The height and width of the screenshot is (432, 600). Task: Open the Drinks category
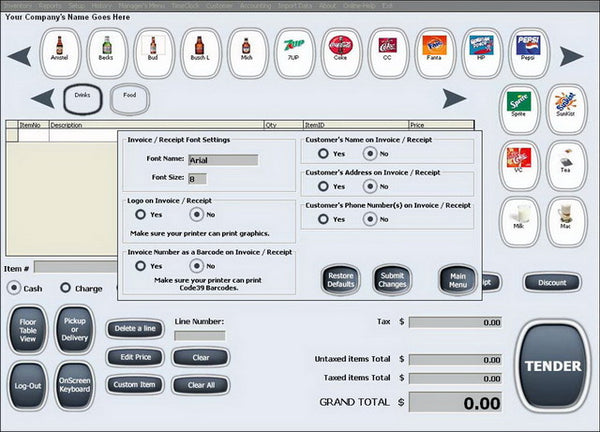click(83, 99)
